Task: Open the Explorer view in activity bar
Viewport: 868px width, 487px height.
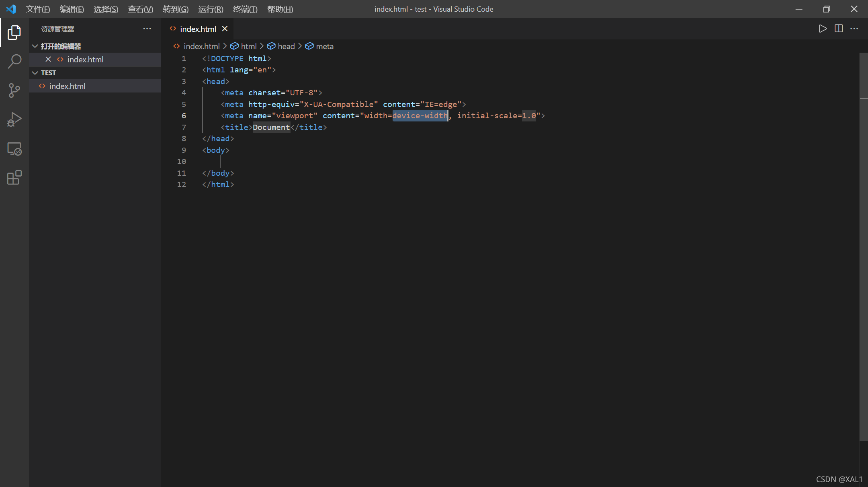Action: pos(14,33)
